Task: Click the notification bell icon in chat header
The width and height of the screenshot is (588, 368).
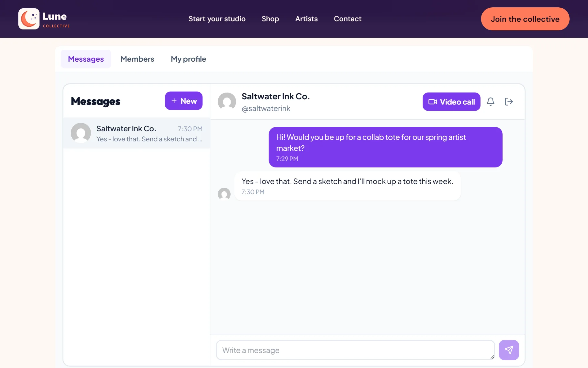Action: pos(491,102)
